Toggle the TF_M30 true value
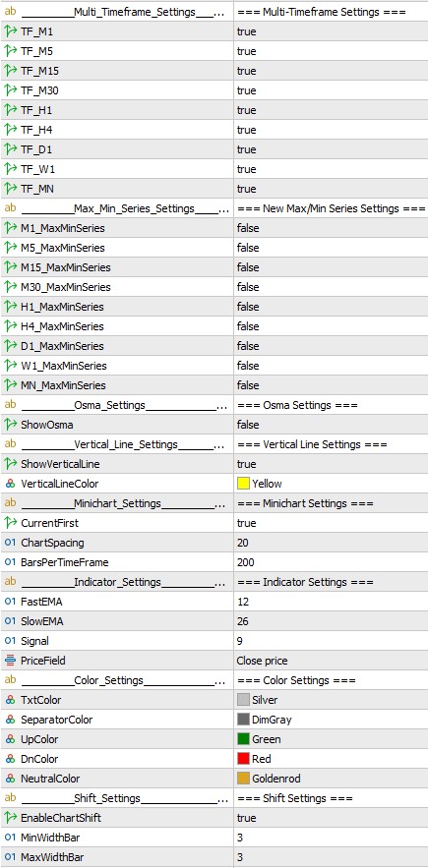Screen dimensions: 428x868 pos(331,90)
